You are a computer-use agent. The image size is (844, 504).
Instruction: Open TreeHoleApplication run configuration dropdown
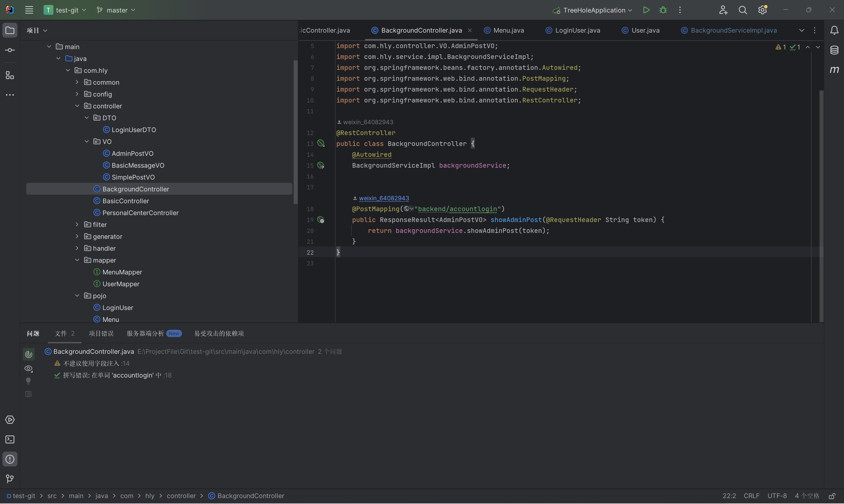tap(592, 10)
